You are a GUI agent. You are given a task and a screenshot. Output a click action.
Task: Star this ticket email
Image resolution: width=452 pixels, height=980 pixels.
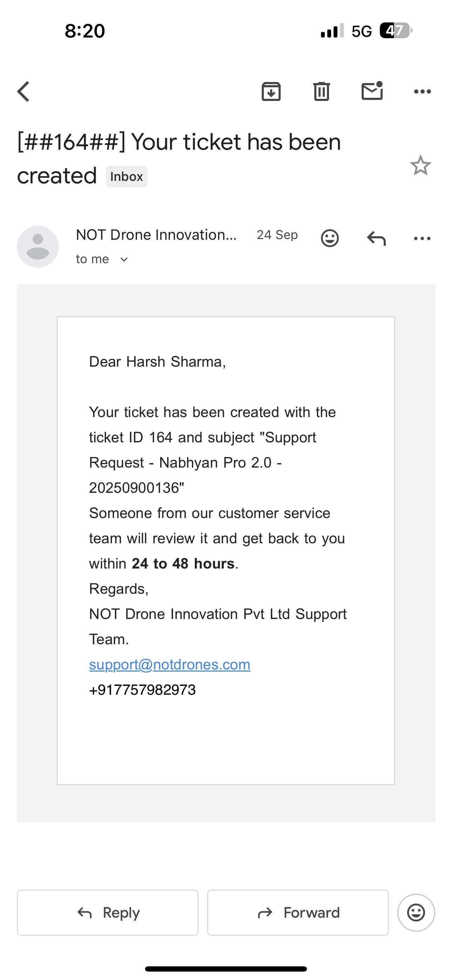click(x=420, y=165)
